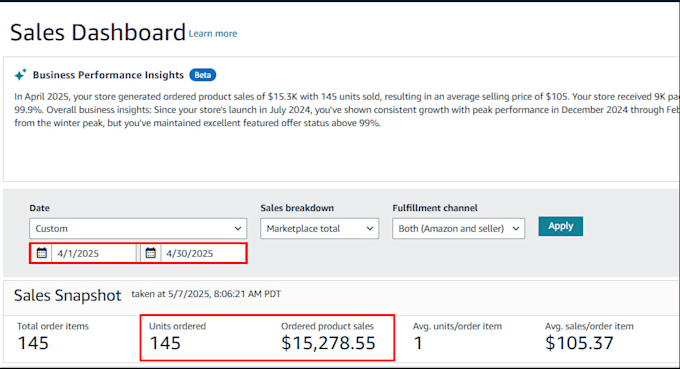Expand the Sales breakdown Marketplace total dropdown

pyautogui.click(x=320, y=229)
